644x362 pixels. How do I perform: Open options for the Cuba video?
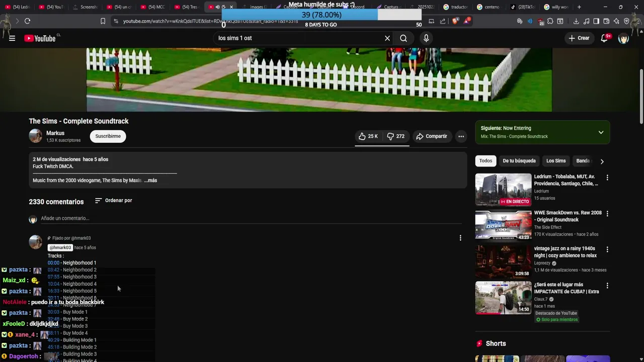[x=607, y=286]
